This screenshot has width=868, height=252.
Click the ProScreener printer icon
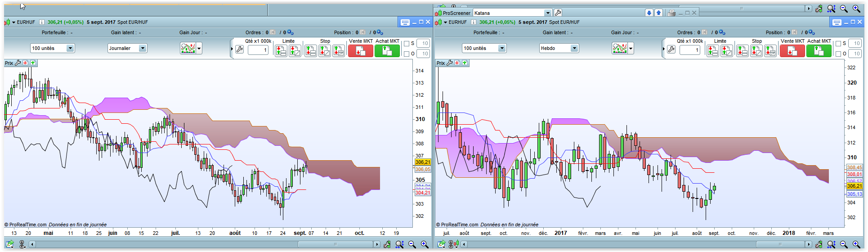pyautogui.click(x=671, y=13)
